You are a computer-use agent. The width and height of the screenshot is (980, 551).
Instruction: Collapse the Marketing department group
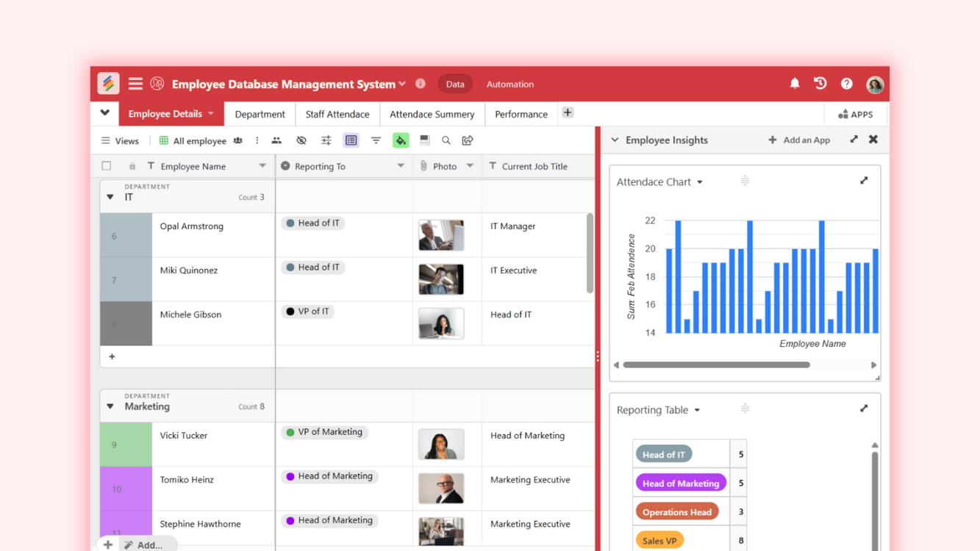(110, 406)
